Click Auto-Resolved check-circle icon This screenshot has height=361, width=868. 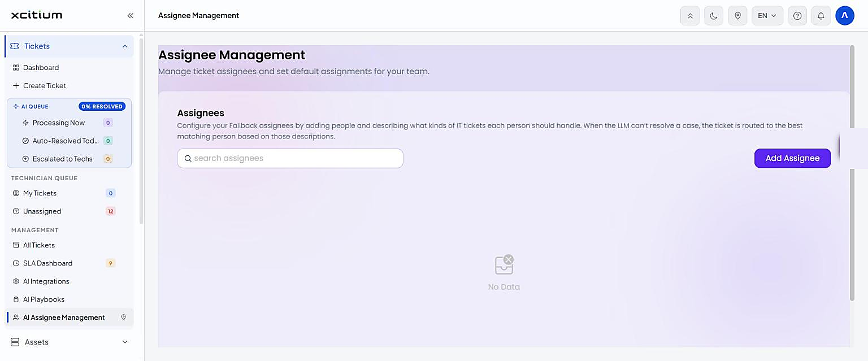point(25,141)
